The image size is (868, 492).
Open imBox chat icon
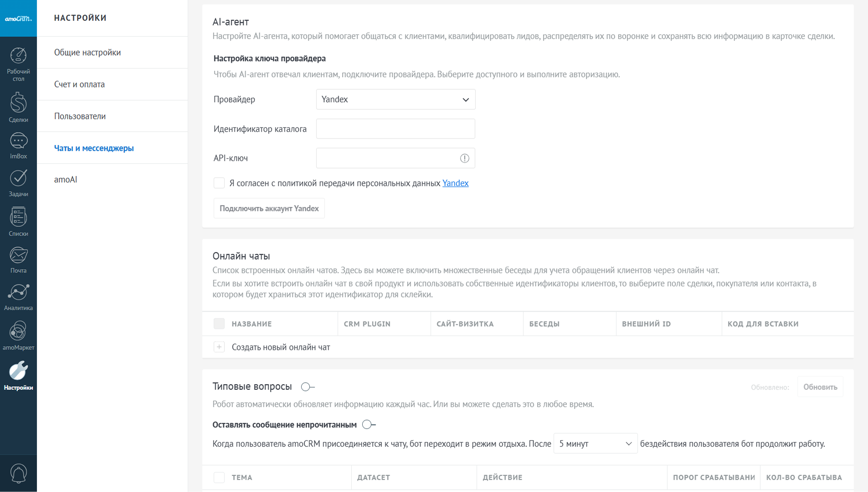tap(18, 145)
